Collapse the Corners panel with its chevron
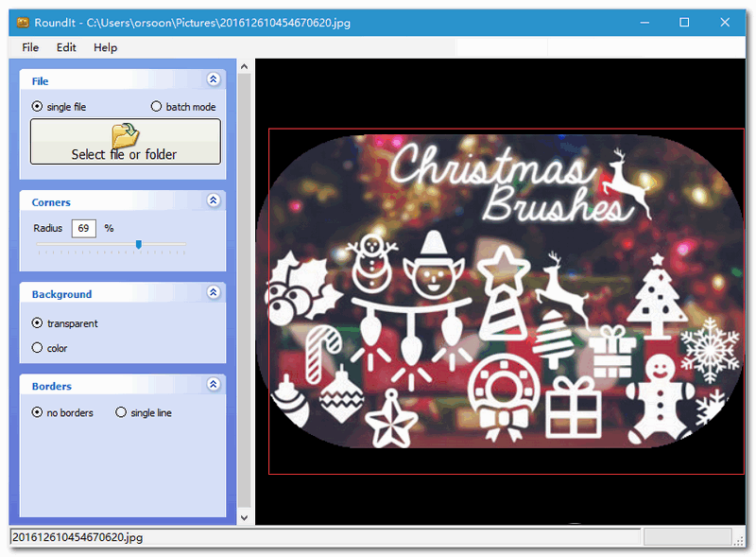 pyautogui.click(x=215, y=200)
